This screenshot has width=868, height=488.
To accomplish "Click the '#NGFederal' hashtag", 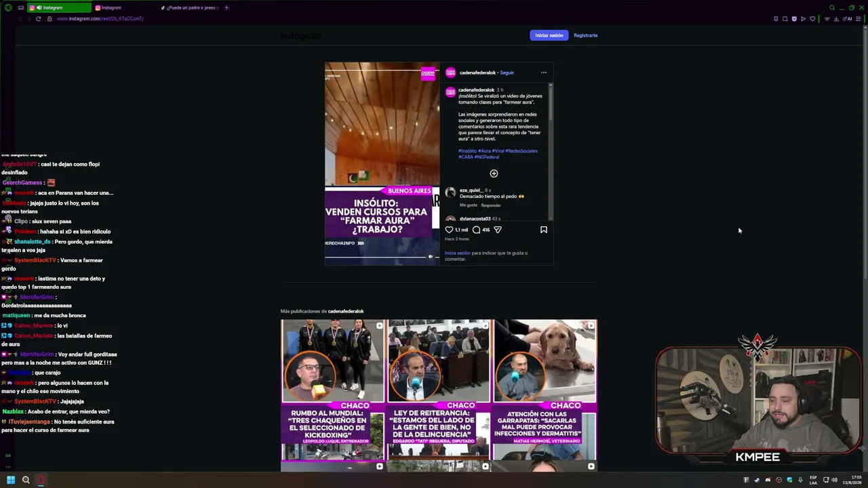I will coord(487,157).
